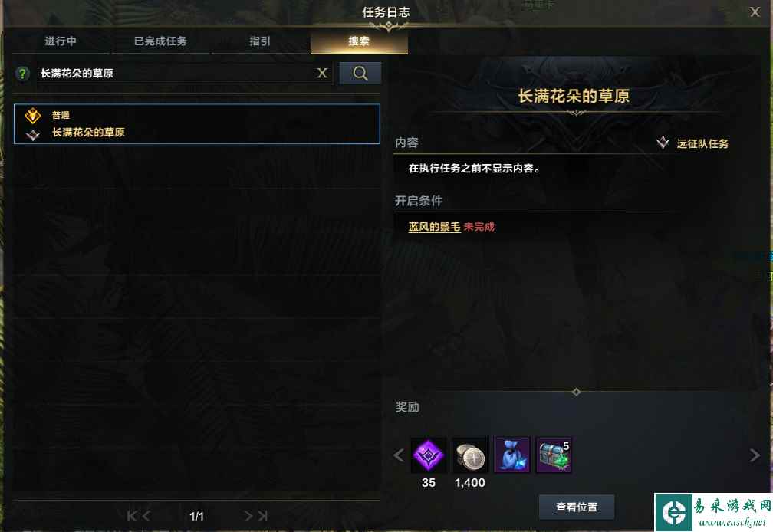Select the purple gem reward icon
Image resolution: width=773 pixels, height=532 pixels.
pos(429,455)
